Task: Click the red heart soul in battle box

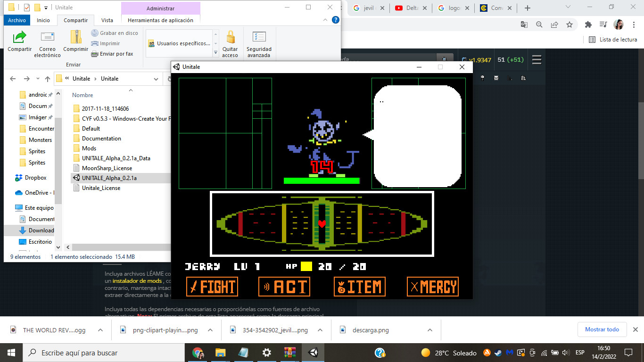Action: 322,224
